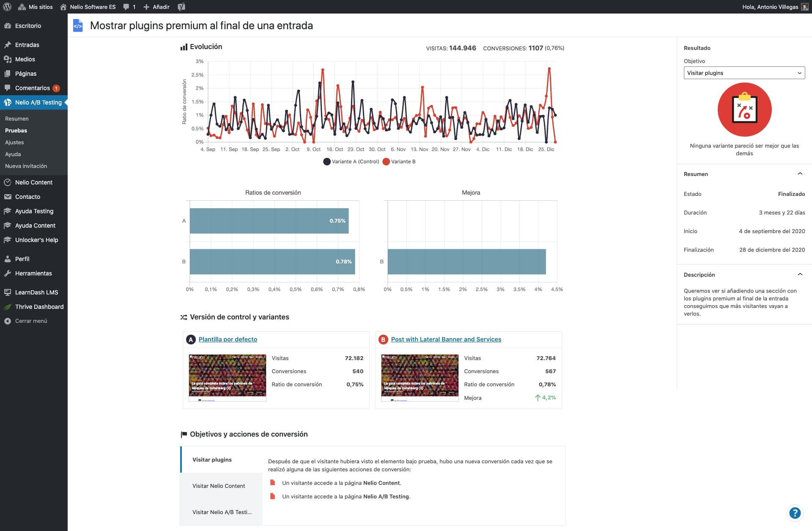Click the Herramientas wrench icon
Screen dimensions: 812x531
pos(8,273)
